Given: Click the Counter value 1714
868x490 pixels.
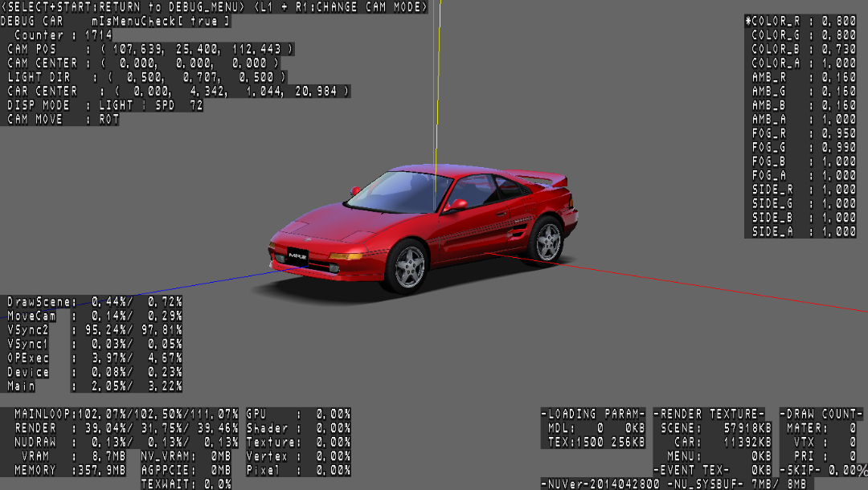Looking at the screenshot, I should [100, 35].
